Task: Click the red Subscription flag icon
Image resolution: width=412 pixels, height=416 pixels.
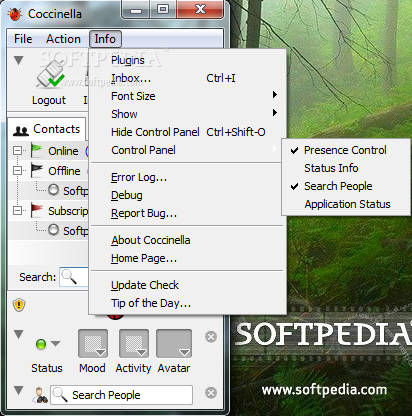Action: (x=37, y=210)
